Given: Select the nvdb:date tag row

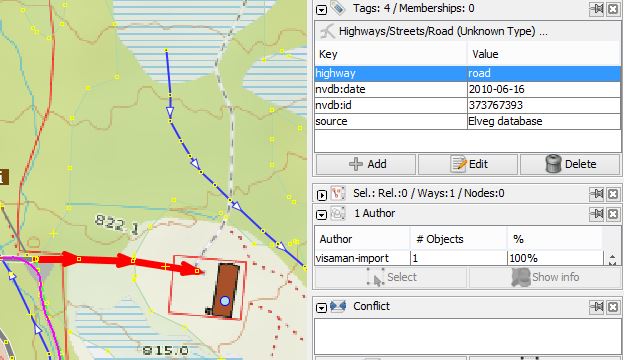Looking at the screenshot, I should [x=468, y=89].
